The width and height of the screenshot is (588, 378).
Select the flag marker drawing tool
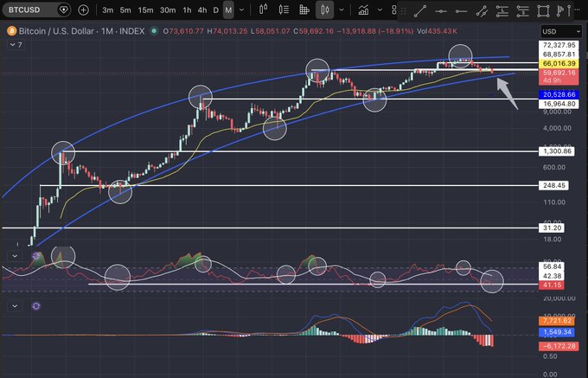click(x=560, y=11)
